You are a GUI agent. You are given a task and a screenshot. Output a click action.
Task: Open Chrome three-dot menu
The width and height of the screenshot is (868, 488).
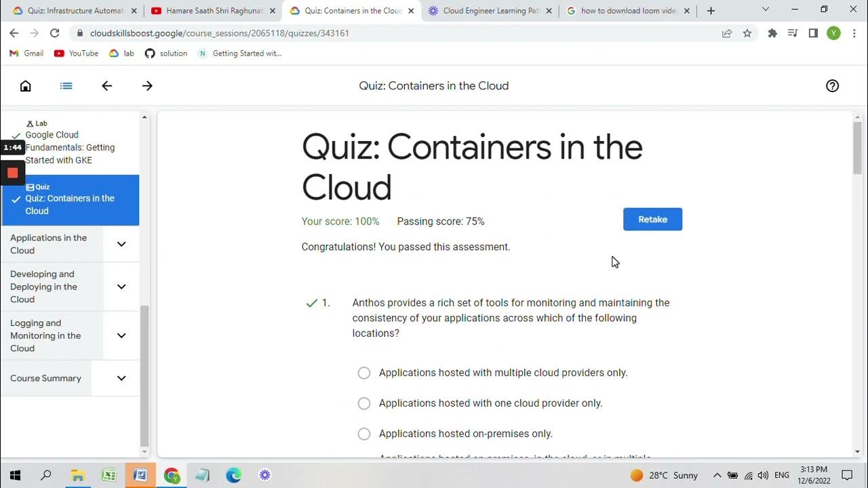854,33
